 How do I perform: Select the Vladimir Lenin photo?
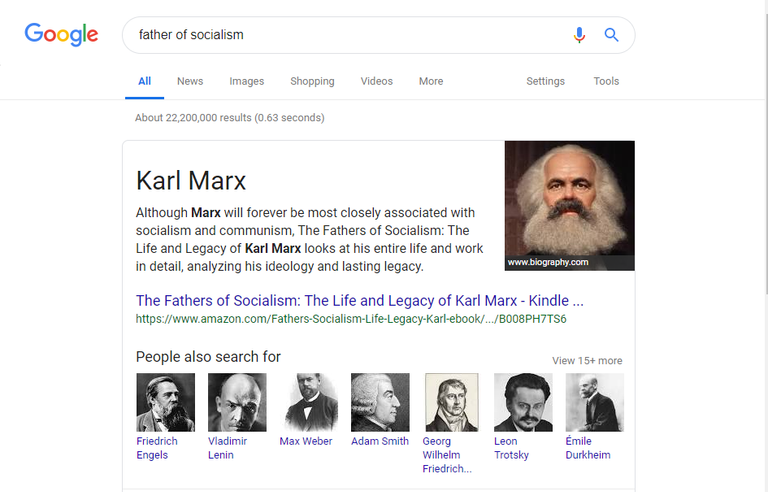237,402
